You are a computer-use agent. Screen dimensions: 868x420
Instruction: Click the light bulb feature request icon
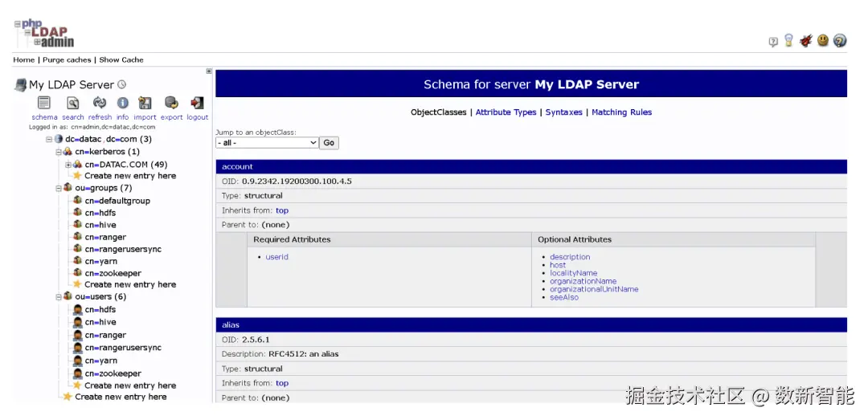789,40
